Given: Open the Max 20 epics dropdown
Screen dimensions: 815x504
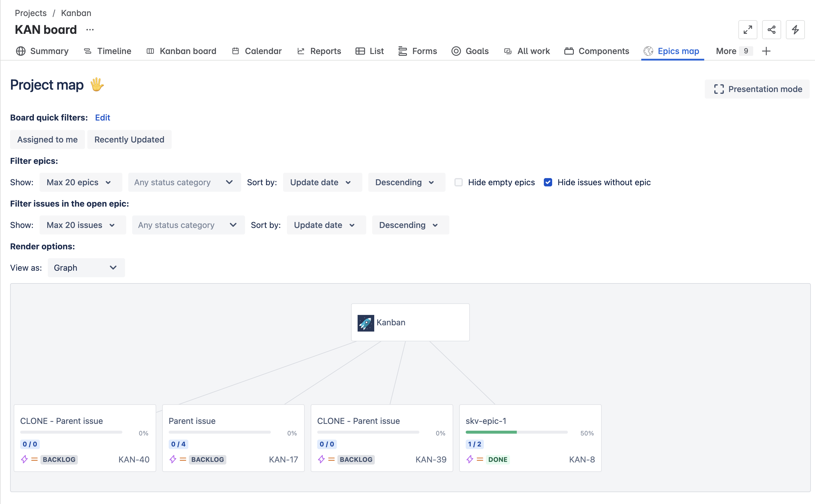Looking at the screenshot, I should coord(80,182).
